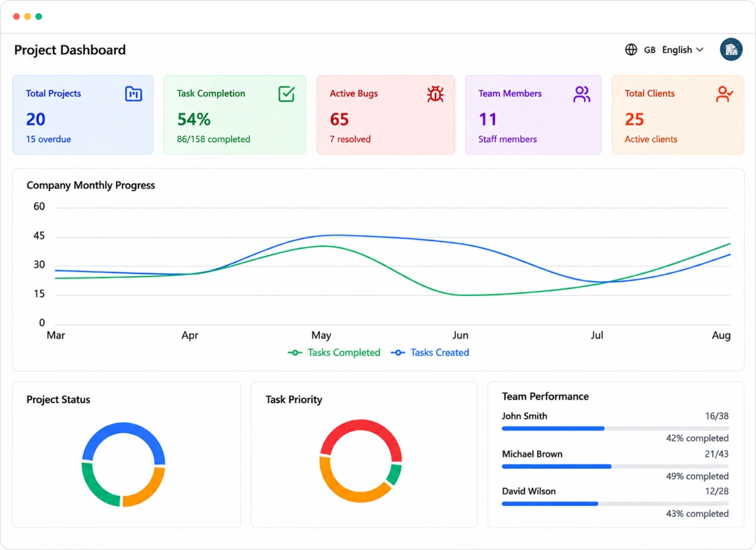
Task: Click the Michael Brown name
Action: (x=532, y=454)
